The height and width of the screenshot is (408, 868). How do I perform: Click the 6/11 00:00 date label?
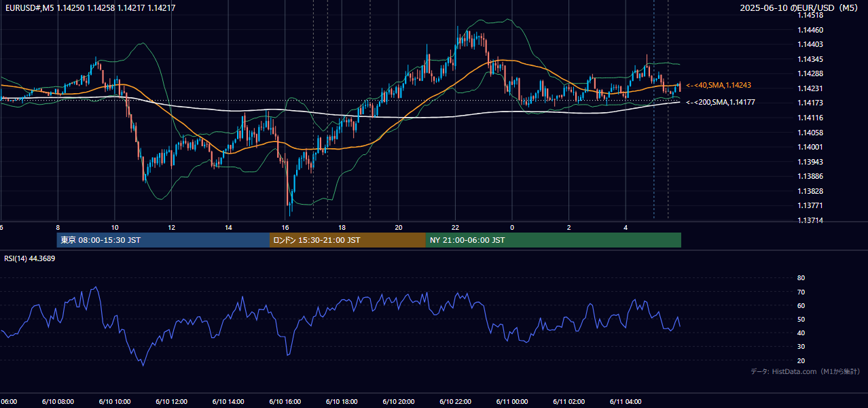click(512, 402)
